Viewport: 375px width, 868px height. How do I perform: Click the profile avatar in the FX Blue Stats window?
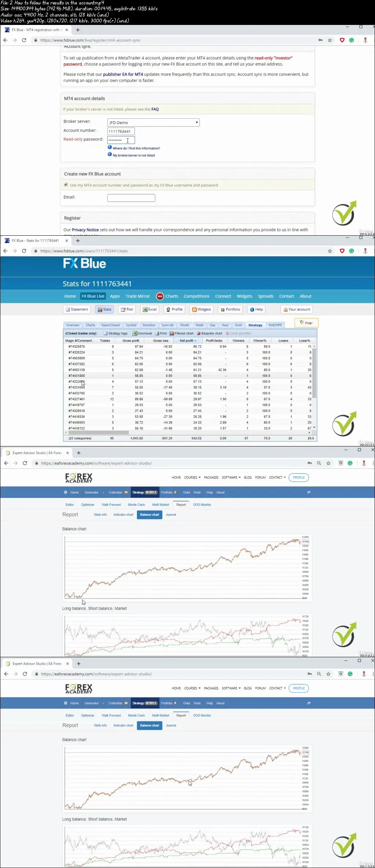click(365, 251)
